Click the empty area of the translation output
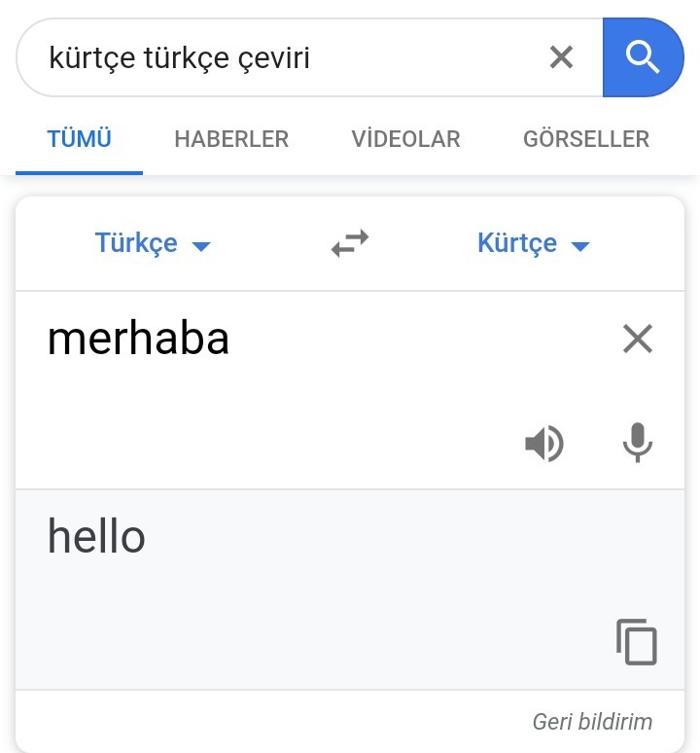The width and height of the screenshot is (700, 753). (321, 623)
